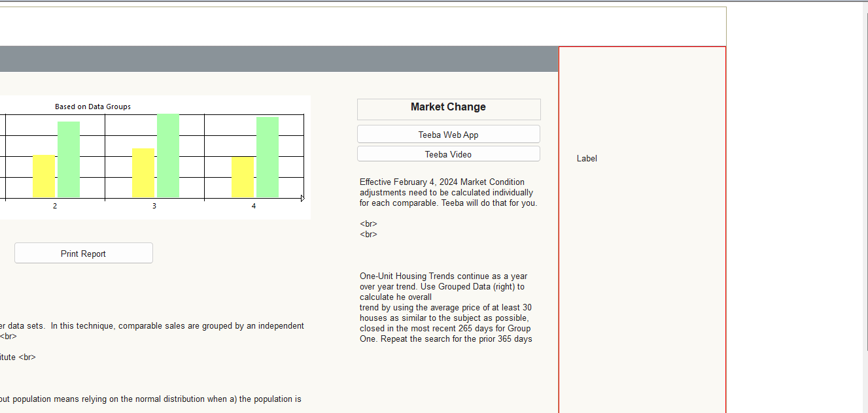
Task: Open the Teeba Web App button
Action: [449, 134]
